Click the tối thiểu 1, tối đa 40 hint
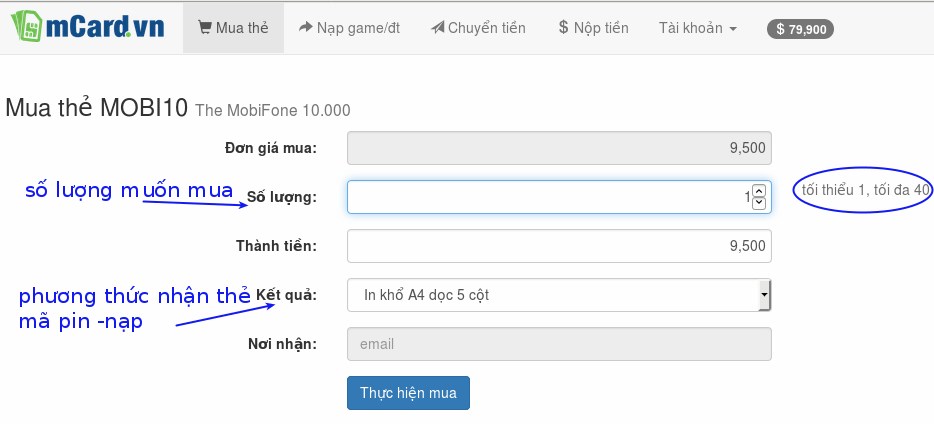This screenshot has height=424, width=934. click(x=866, y=190)
